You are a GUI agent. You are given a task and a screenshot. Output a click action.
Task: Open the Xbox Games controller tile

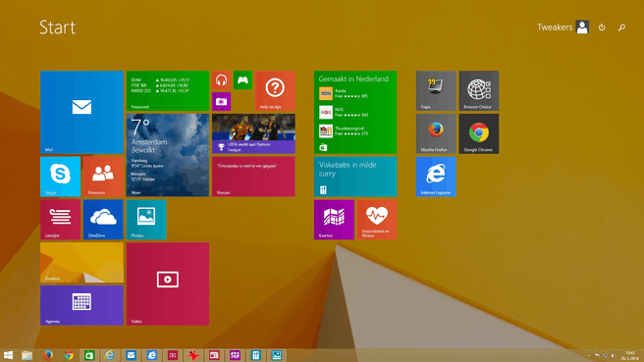[242, 80]
